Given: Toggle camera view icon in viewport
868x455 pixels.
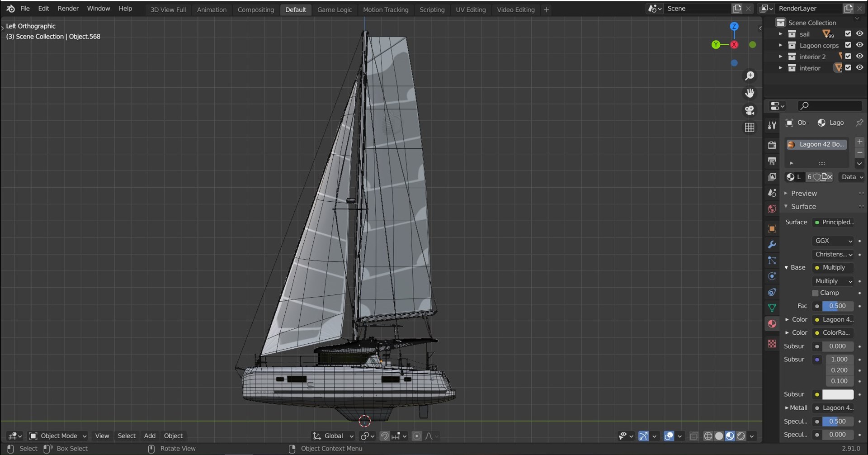Looking at the screenshot, I should click(x=750, y=110).
